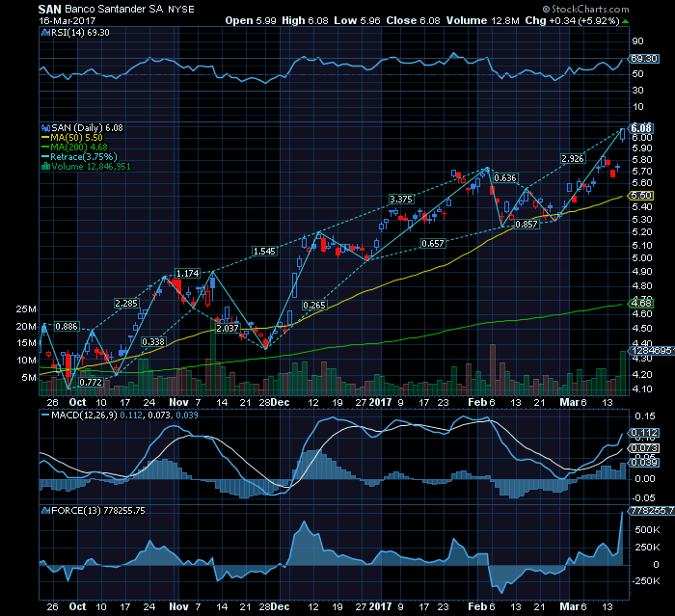Click the 0.112 MACD tag on right axis
Viewport: 675px width, 616px height.
[644, 432]
